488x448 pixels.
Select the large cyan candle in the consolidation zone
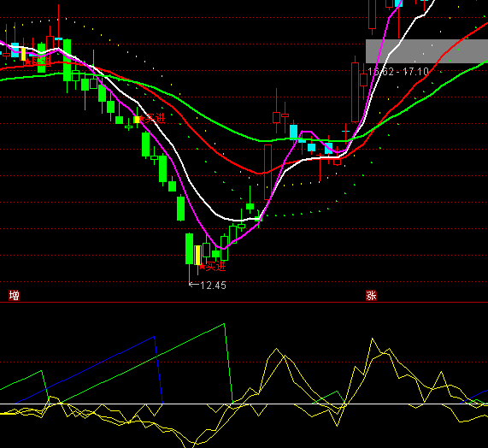coord(293,133)
